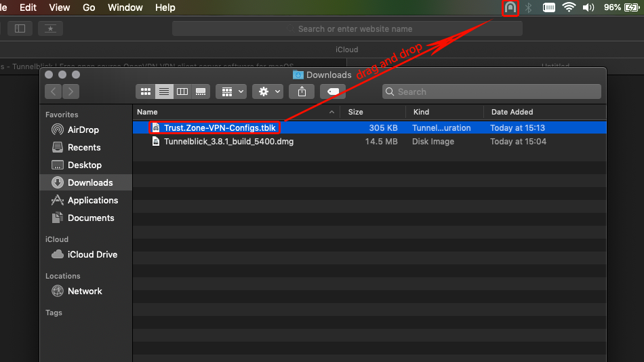Open the Go menu
The height and width of the screenshot is (362, 644).
coord(89,7)
